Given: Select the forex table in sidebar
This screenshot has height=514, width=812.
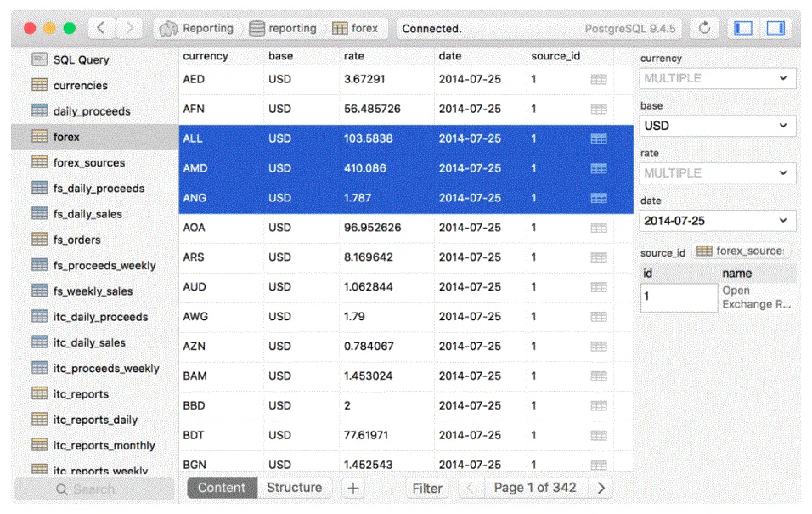Looking at the screenshot, I should [x=95, y=137].
